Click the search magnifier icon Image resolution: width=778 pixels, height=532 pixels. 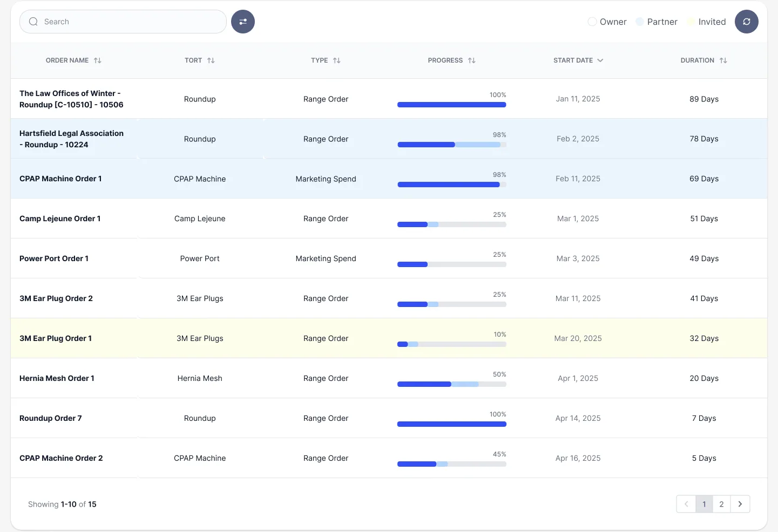[x=33, y=22]
